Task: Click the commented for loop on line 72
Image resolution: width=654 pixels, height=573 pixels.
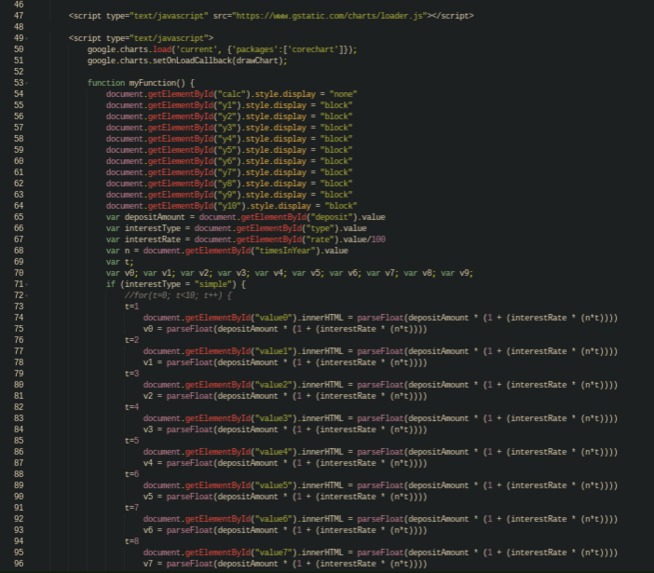Action: click(x=178, y=296)
